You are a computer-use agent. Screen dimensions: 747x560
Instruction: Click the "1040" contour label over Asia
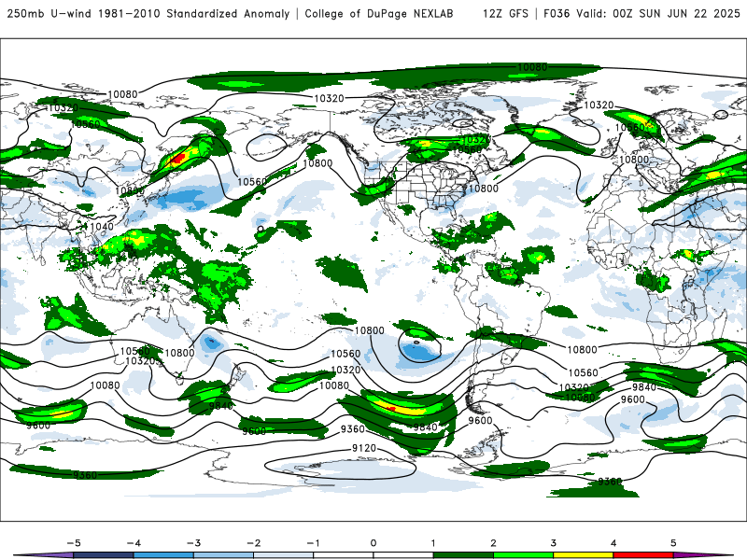click(x=102, y=227)
